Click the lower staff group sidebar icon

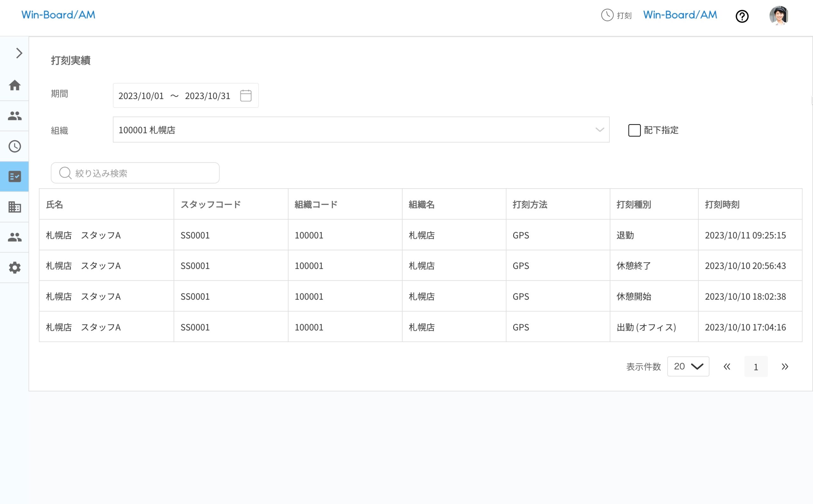[14, 237]
